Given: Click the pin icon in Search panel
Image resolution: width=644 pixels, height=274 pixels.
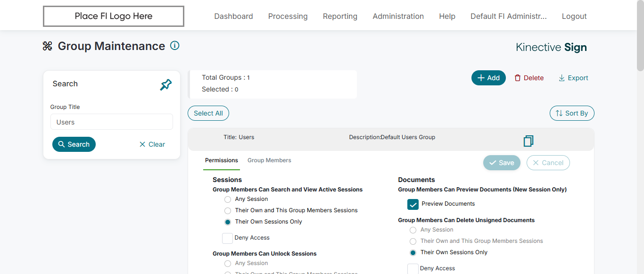Looking at the screenshot, I should click(x=166, y=85).
